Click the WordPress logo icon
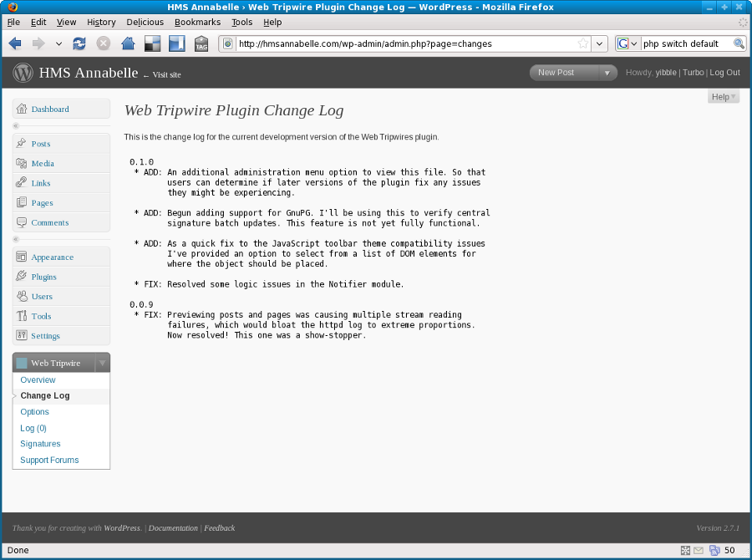The height and width of the screenshot is (560, 752). [x=23, y=73]
